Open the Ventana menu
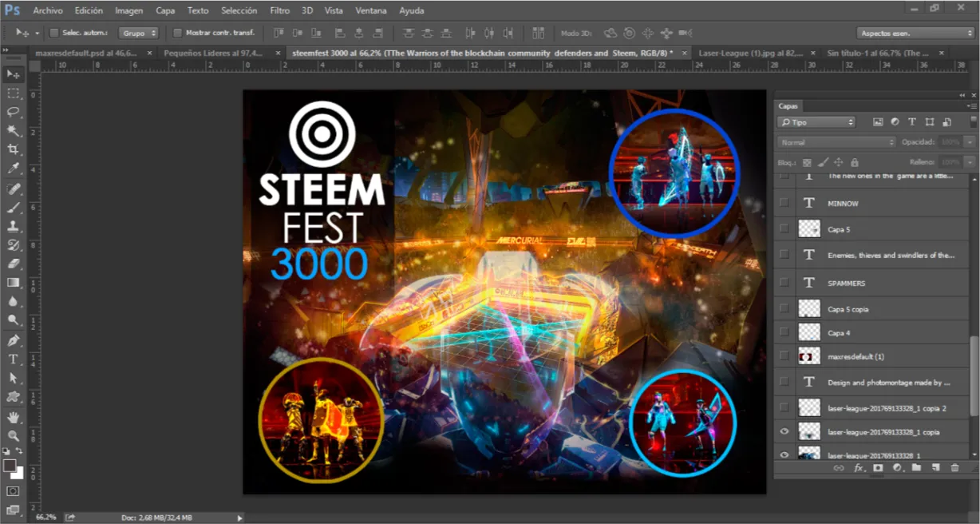This screenshot has height=524, width=980. click(372, 11)
